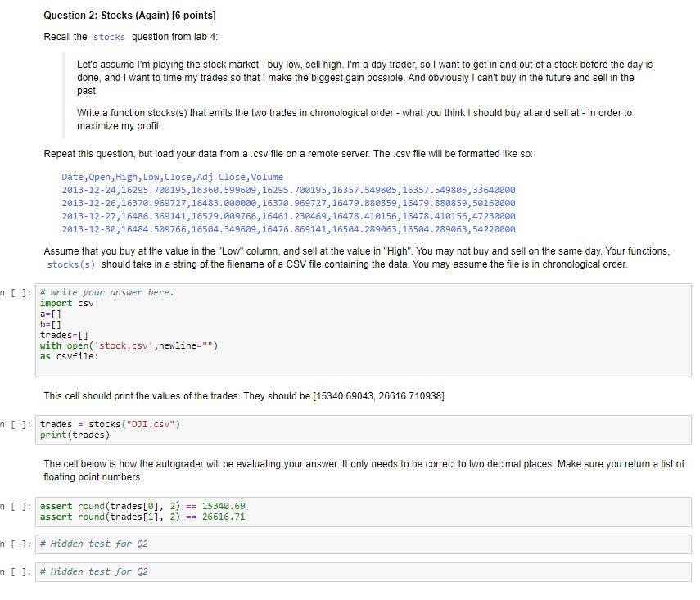The image size is (700, 600).
Task: Click the code cell containing trades = stocks("DJI.csv")
Action: [x=364, y=430]
